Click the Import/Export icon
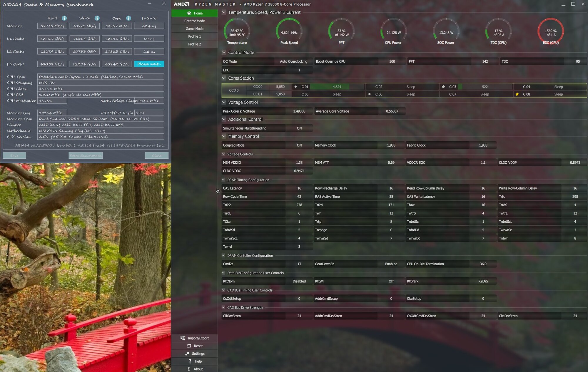Screen dimensions: 588x372 point(183,338)
